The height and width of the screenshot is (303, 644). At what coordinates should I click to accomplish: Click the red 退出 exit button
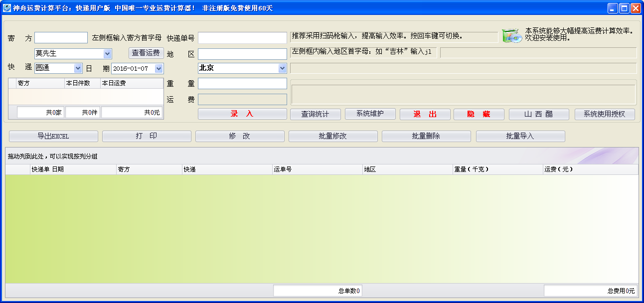pyautogui.click(x=425, y=114)
